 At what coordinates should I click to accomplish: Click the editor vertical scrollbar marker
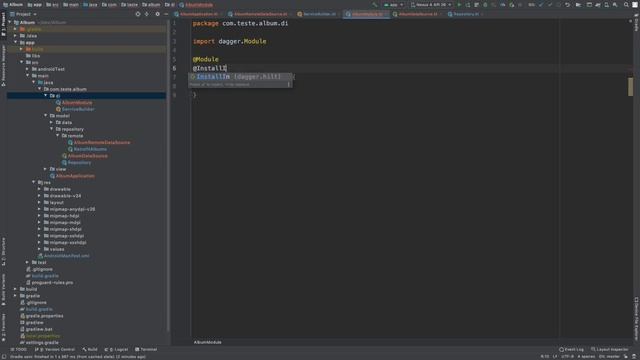(630, 87)
